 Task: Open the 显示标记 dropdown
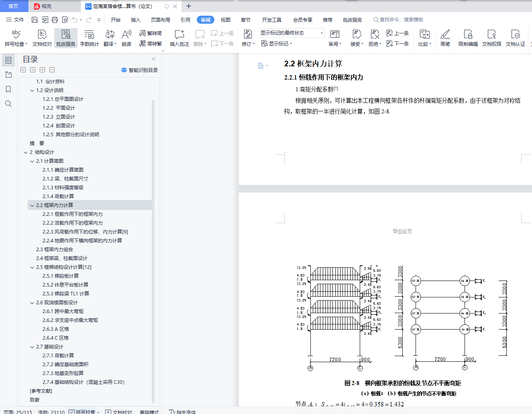(277, 43)
